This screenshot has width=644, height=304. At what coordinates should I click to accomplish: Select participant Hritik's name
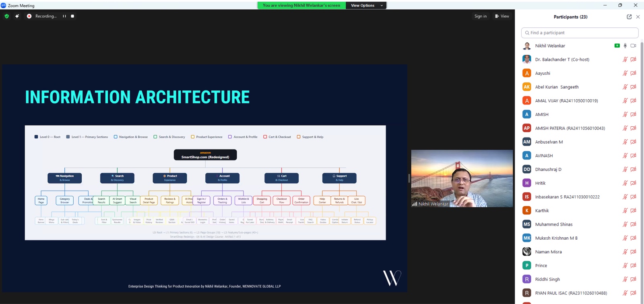540,183
